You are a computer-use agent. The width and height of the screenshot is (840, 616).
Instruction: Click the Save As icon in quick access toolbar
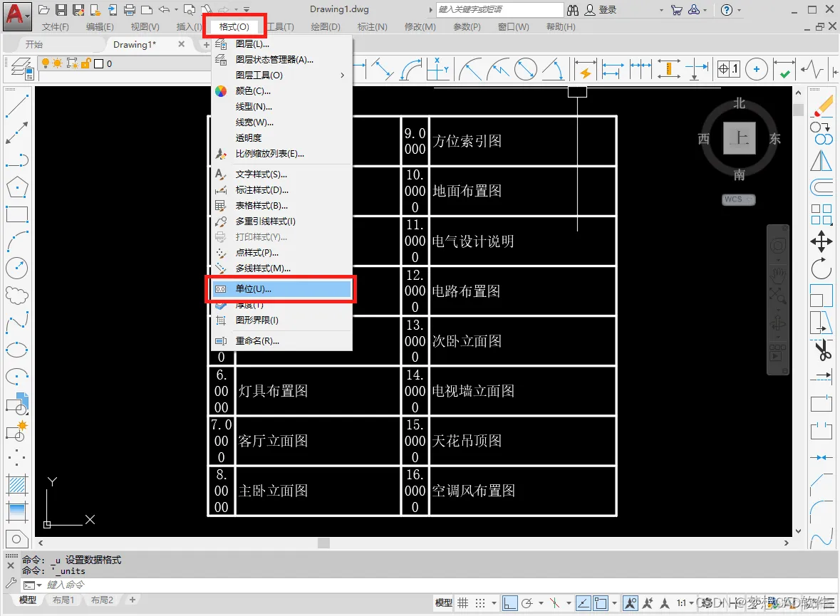(78, 10)
